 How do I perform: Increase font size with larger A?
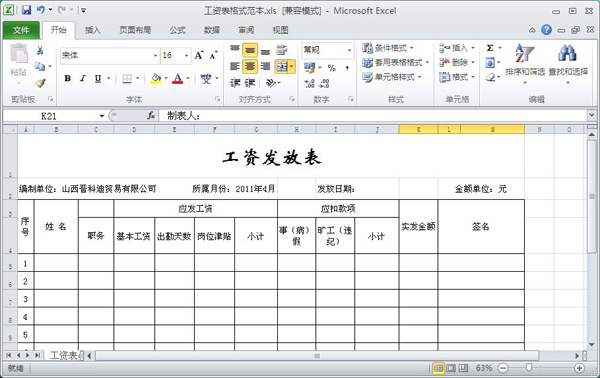click(x=199, y=55)
